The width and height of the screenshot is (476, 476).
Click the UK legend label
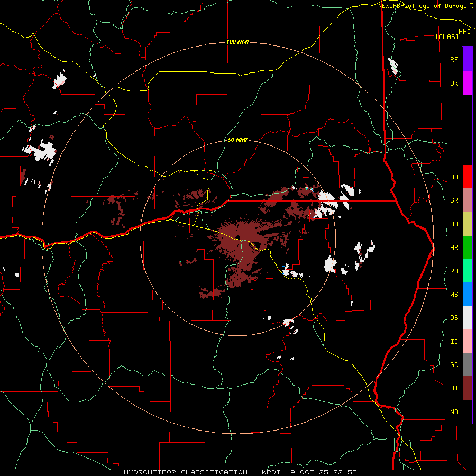[x=454, y=83]
